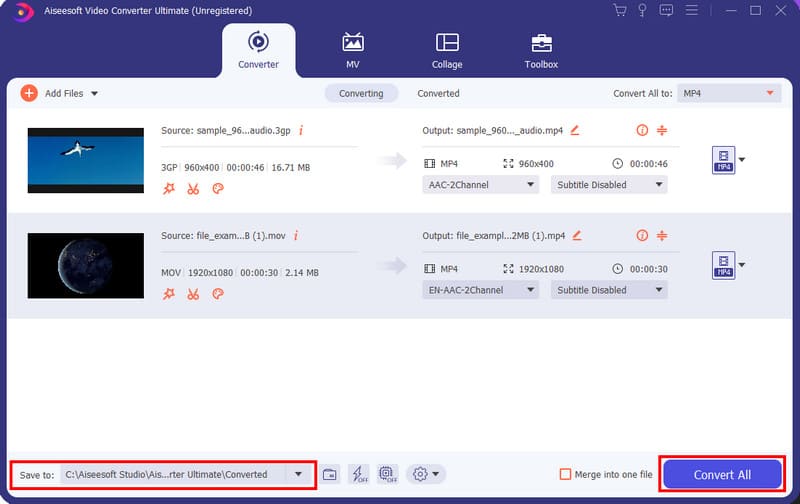Open the output folder icon

330,474
